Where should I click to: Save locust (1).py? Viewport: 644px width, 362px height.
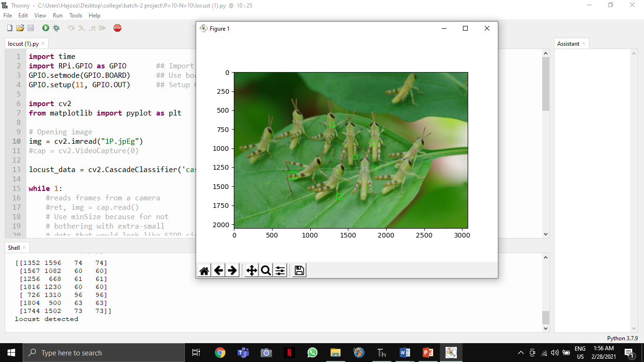31,28
